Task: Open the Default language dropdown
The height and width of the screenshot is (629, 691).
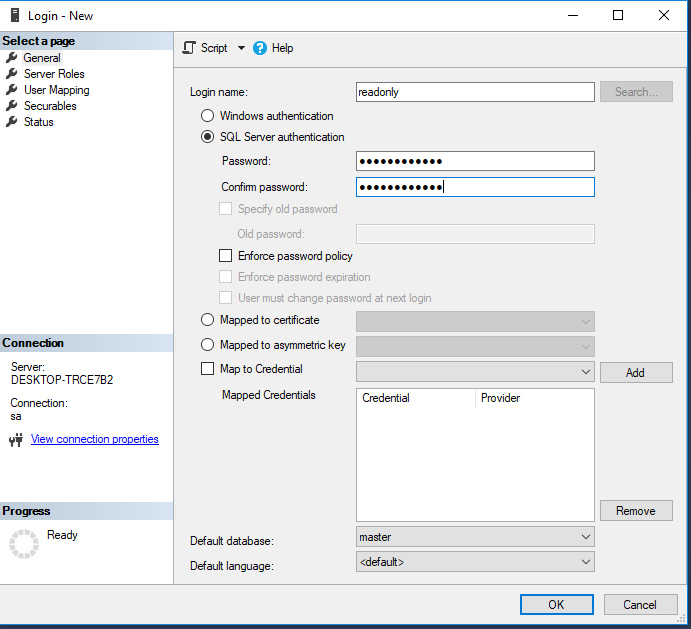Action: tap(585, 562)
